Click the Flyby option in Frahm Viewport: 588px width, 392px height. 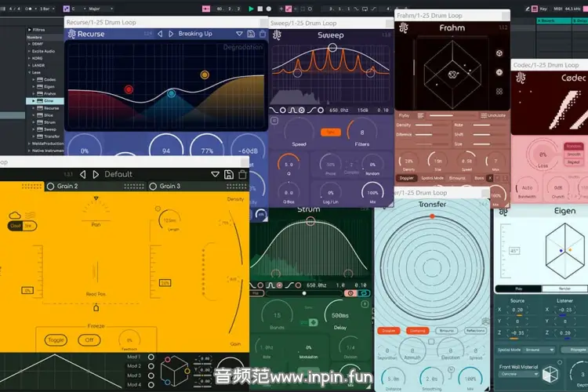click(405, 115)
